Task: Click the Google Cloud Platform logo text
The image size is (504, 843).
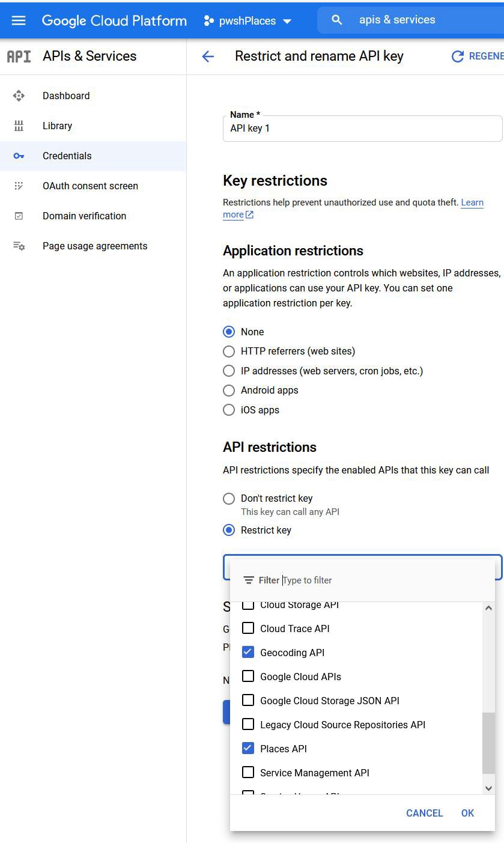Action: pos(114,20)
